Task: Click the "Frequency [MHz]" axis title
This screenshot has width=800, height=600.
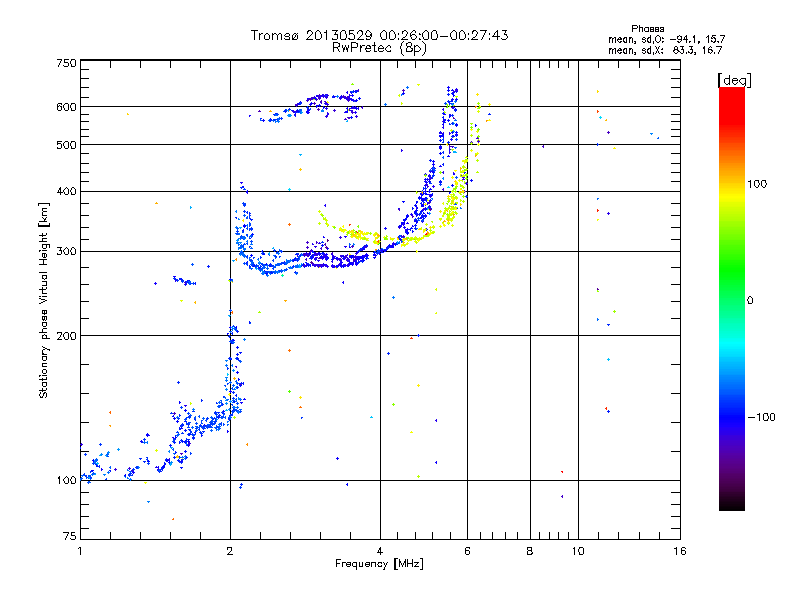Action: point(379,564)
